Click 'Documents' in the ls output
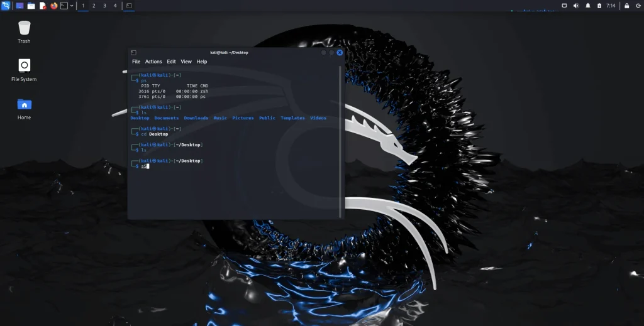Viewport: 644px width, 326px height. [166, 118]
